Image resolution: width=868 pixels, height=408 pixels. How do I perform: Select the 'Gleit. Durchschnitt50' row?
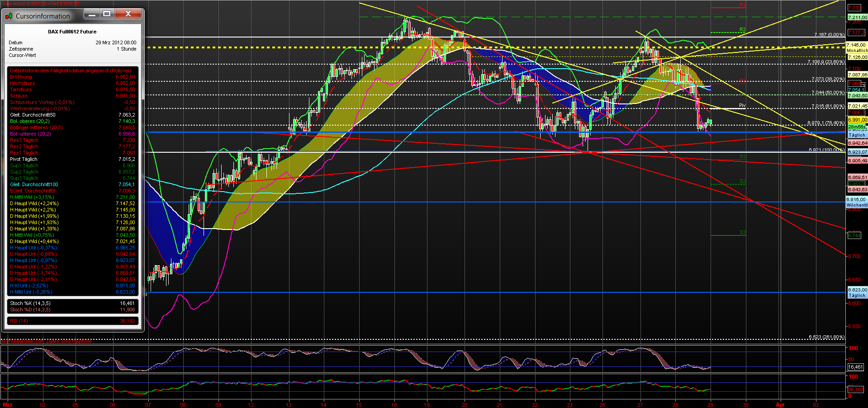tap(72, 115)
